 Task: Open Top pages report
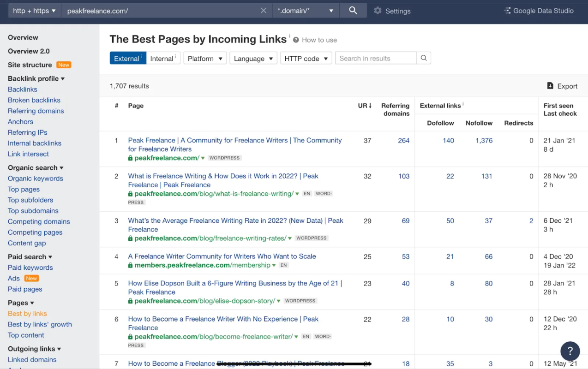click(x=24, y=189)
